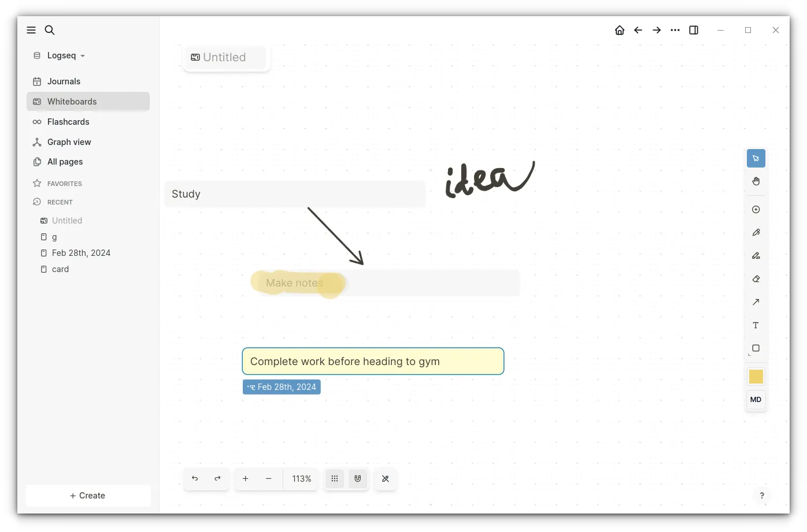Viewport: 807px width, 532px height.
Task: Select the arrow connector on canvas
Action: 335,236
